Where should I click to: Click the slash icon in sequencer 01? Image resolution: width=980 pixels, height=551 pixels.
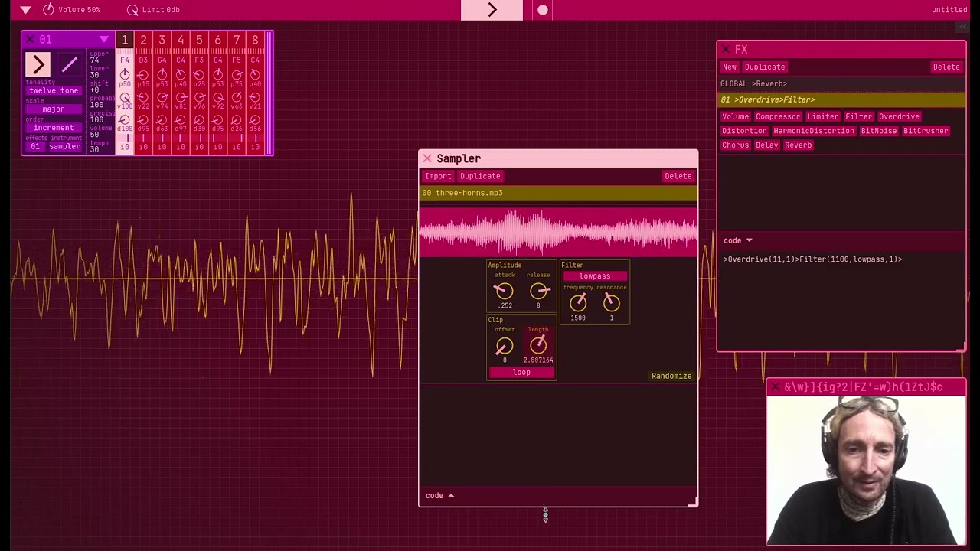click(69, 64)
